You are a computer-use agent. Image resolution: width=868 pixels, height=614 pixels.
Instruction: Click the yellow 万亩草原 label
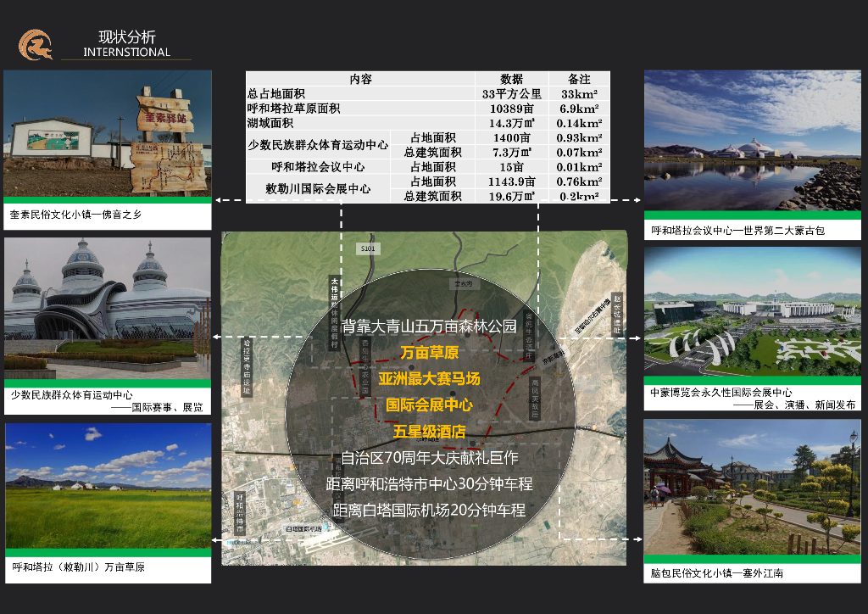pyautogui.click(x=429, y=353)
